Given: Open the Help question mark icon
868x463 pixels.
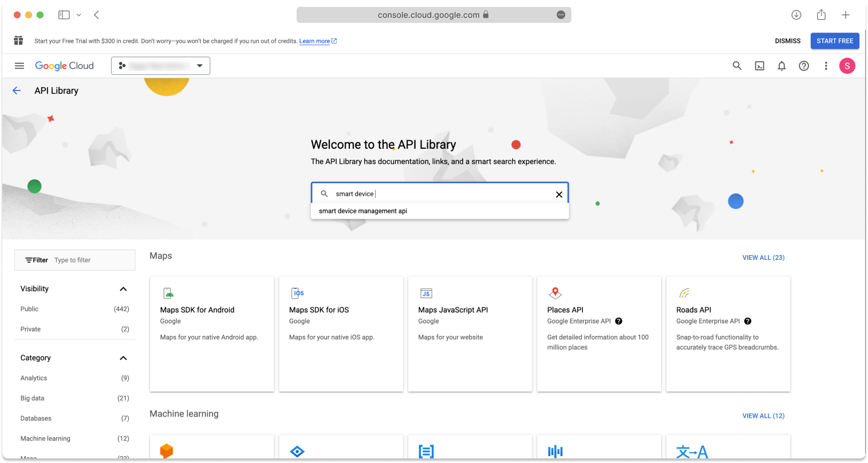Looking at the screenshot, I should (804, 65).
